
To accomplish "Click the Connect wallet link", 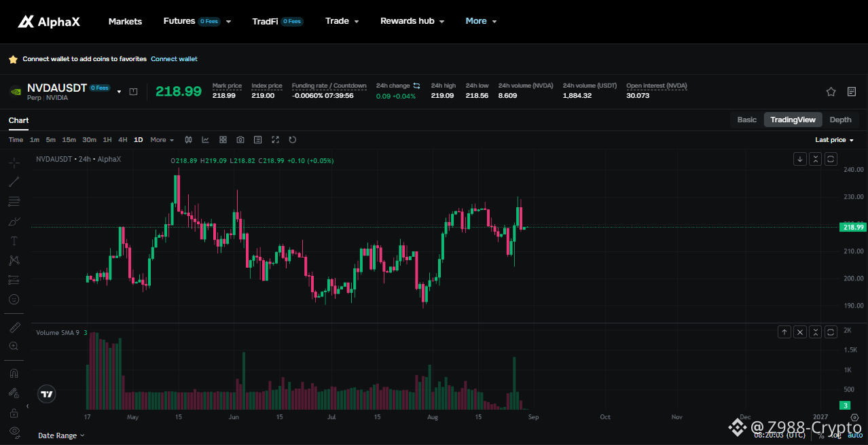I will 174,59.
